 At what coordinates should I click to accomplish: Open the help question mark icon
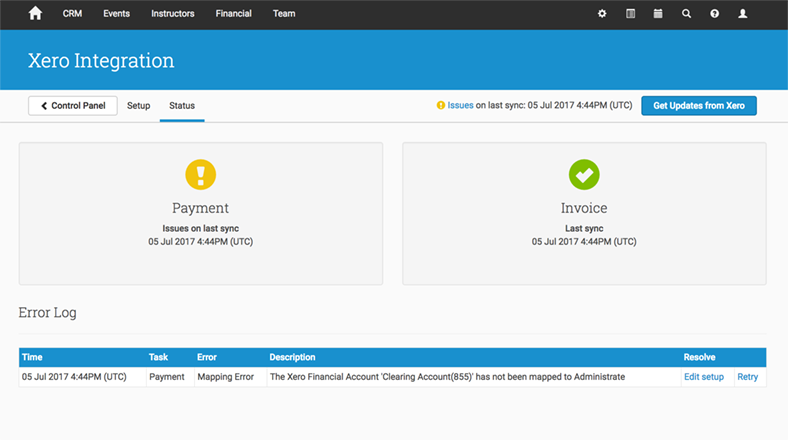(714, 14)
